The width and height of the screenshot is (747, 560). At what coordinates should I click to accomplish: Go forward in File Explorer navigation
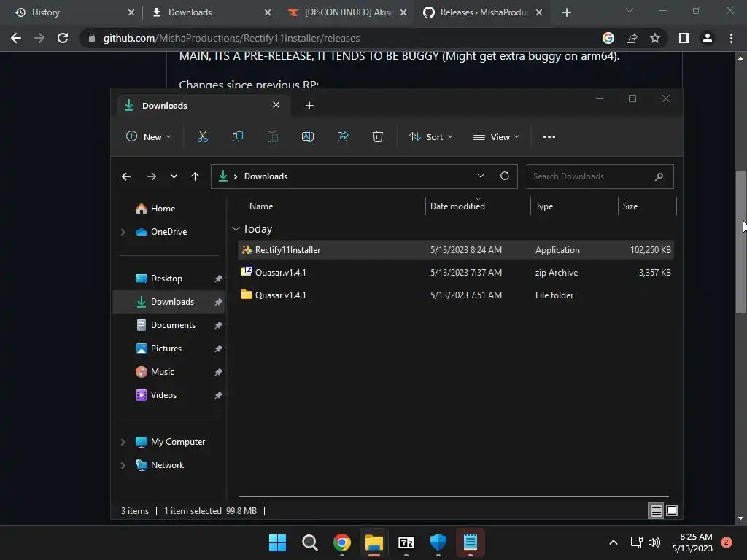152,176
